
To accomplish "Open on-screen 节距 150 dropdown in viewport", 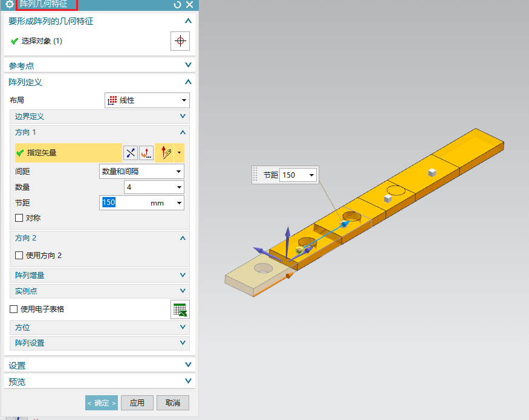I will (x=311, y=175).
